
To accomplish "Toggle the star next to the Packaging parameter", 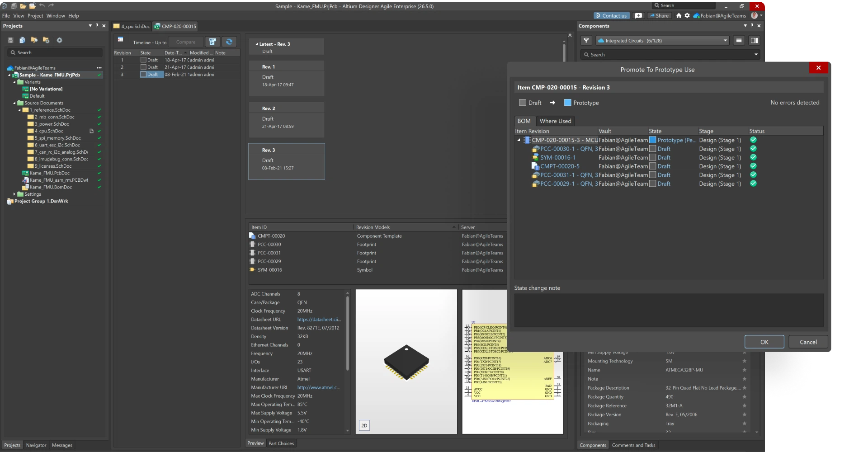I will pos(744,424).
